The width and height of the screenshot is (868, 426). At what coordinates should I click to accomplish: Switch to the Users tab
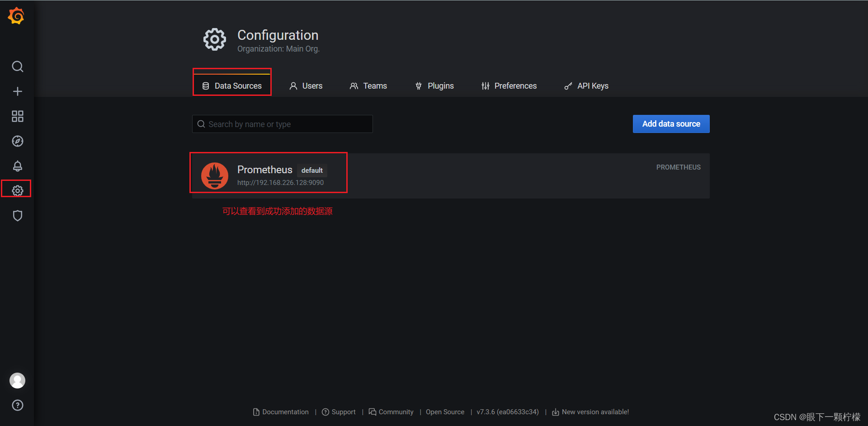pos(306,86)
